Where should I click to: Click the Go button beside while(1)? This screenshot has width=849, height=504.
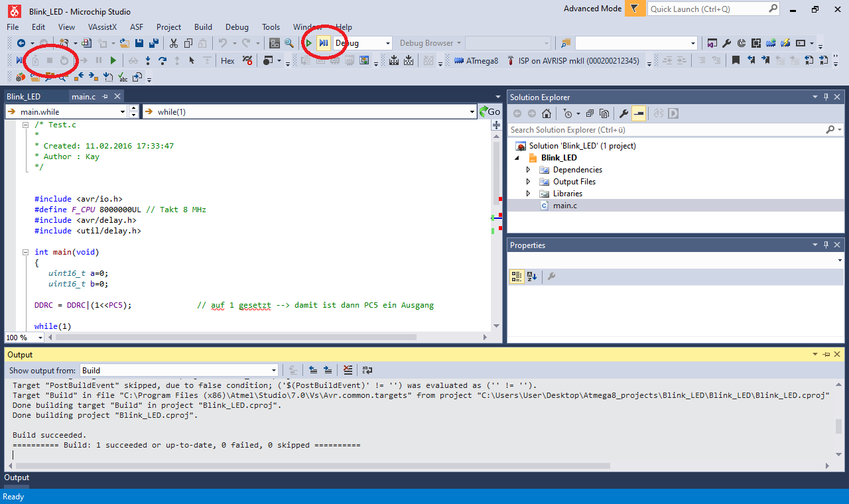pyautogui.click(x=490, y=111)
